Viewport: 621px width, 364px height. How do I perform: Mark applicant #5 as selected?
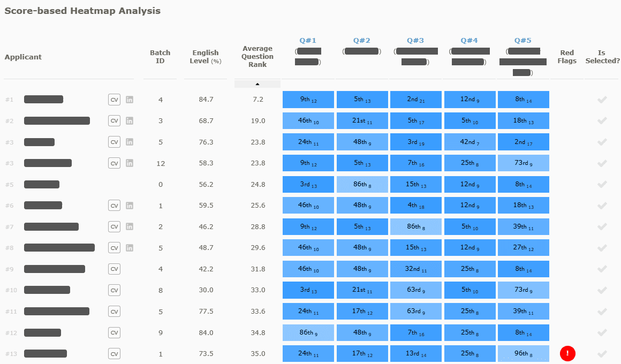[602, 184]
